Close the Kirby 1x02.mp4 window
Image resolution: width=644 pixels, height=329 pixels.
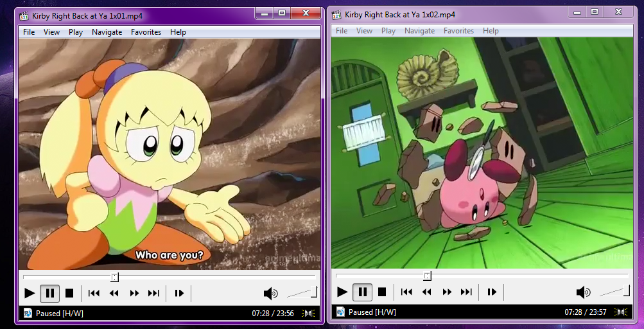618,12
